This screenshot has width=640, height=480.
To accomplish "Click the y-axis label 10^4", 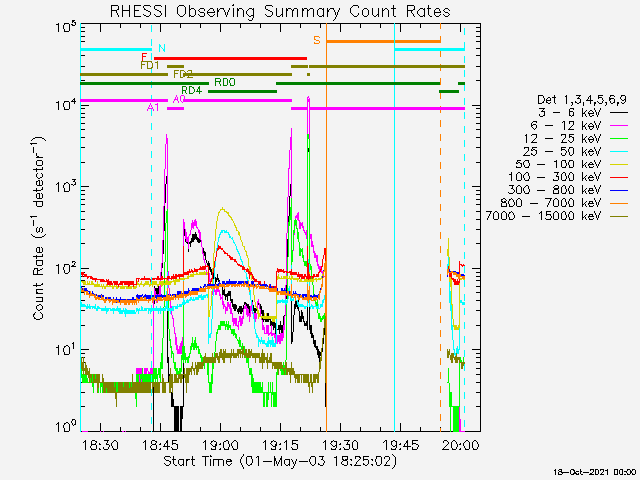I will (x=66, y=105).
